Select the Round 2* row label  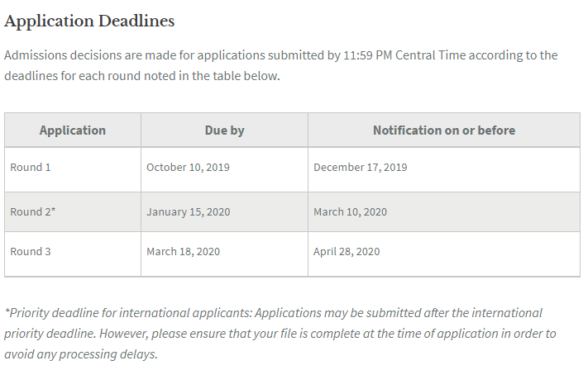click(x=32, y=211)
